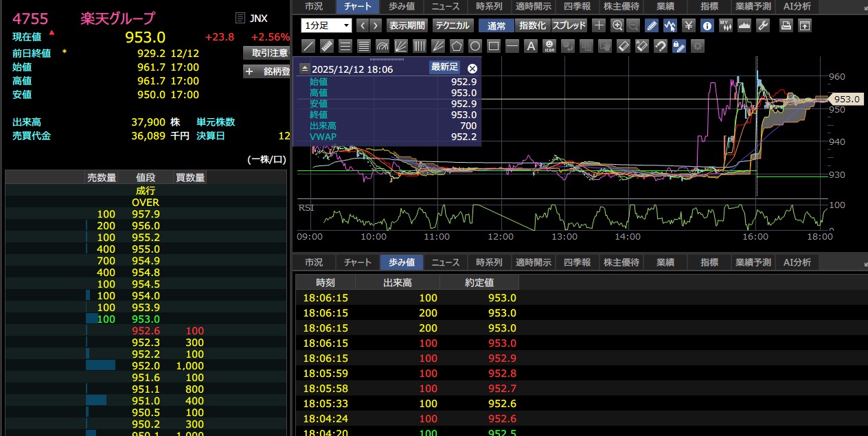Open the icon stamp tool

[549, 47]
